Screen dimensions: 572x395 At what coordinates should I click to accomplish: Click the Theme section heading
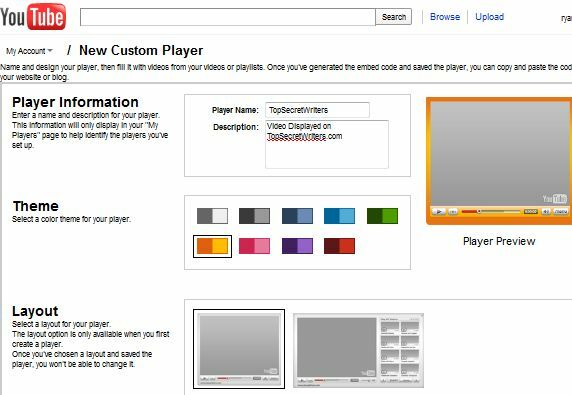[x=36, y=206]
